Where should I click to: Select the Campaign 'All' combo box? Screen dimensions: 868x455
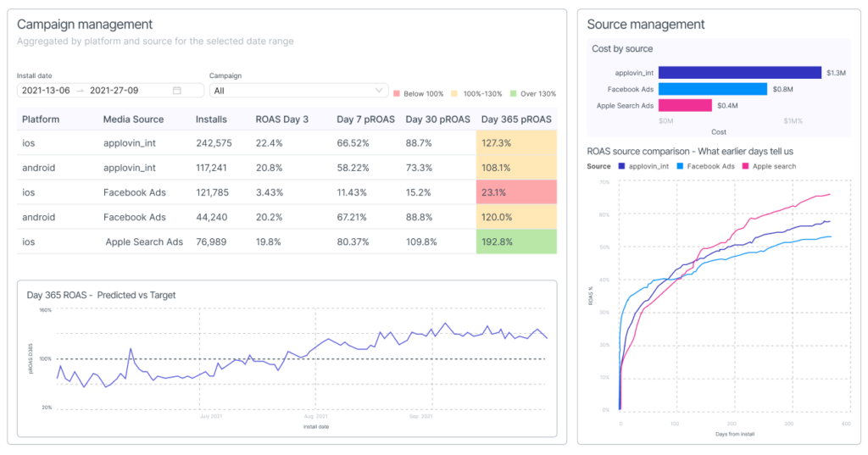click(298, 90)
